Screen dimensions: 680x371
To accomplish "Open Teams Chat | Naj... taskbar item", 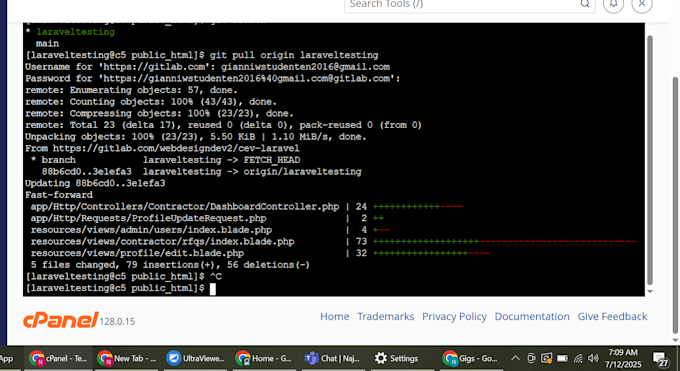I will tap(333, 358).
